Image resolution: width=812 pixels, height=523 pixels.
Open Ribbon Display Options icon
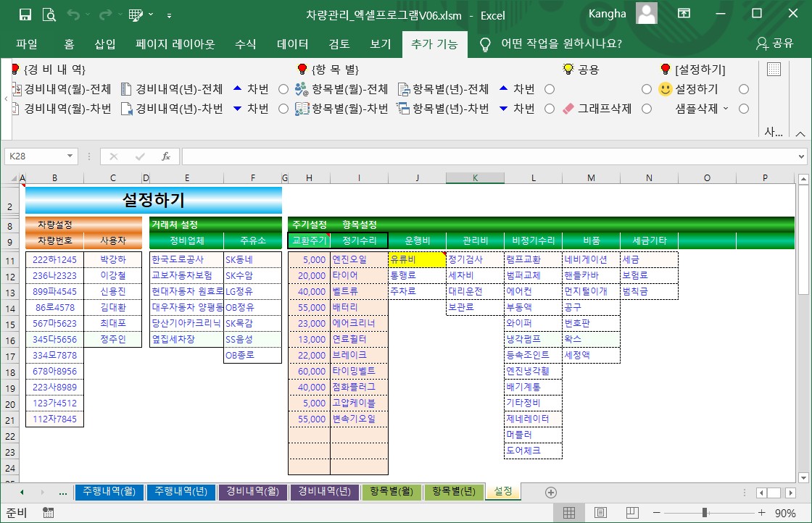684,14
